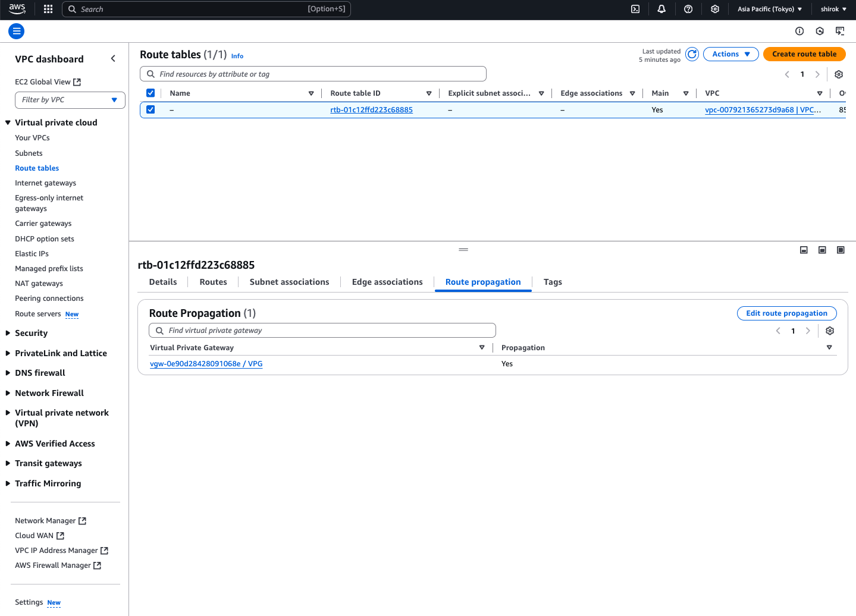Go to the next route tables page
The image size is (856, 616).
click(x=817, y=74)
